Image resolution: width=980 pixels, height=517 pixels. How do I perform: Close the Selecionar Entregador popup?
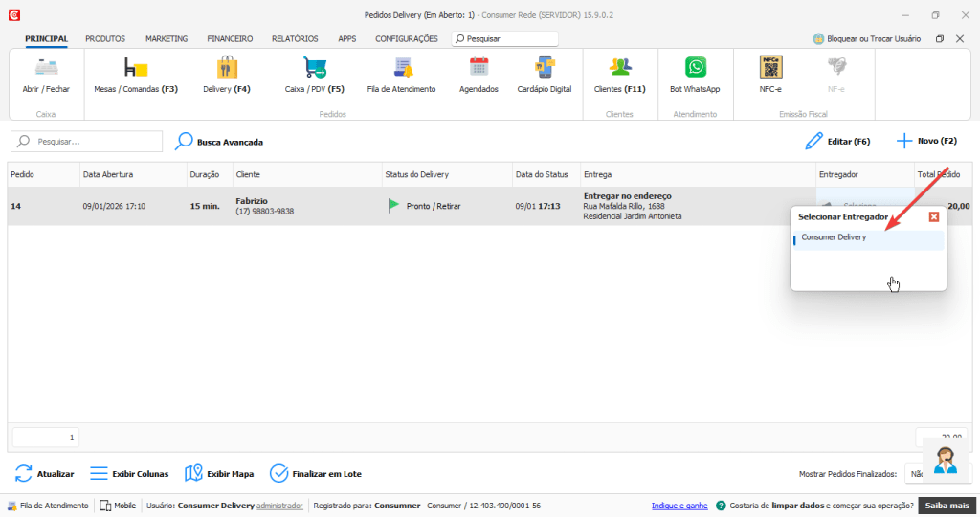point(934,217)
